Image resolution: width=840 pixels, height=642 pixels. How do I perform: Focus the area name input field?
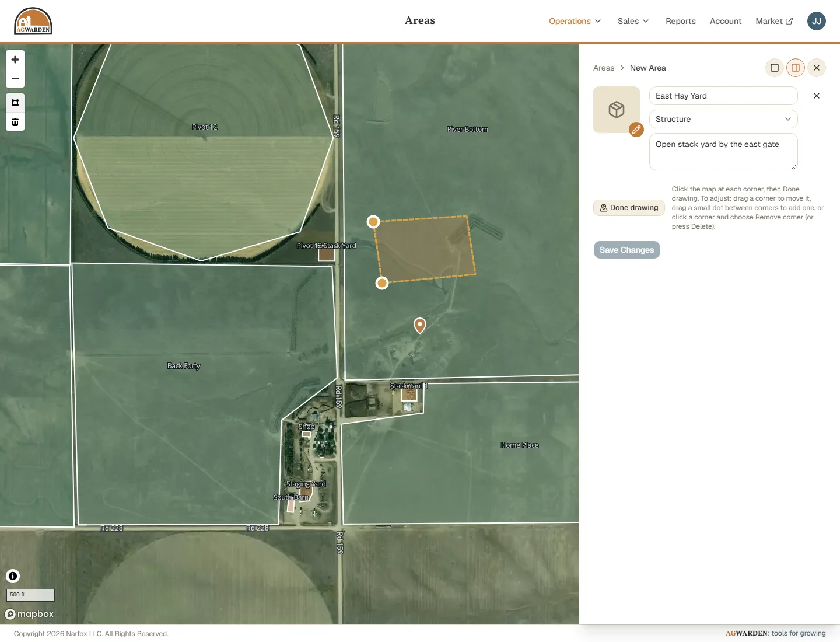click(x=723, y=96)
